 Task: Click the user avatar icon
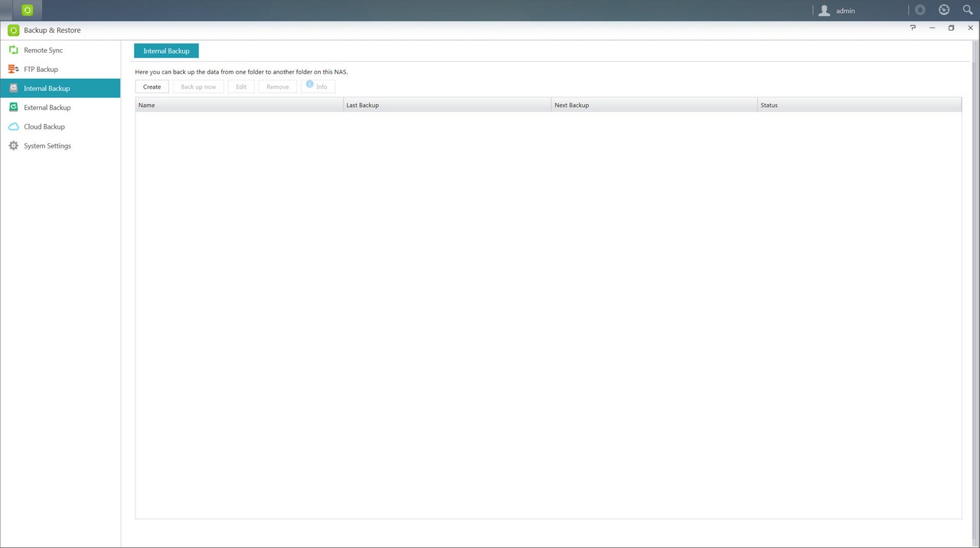click(824, 11)
